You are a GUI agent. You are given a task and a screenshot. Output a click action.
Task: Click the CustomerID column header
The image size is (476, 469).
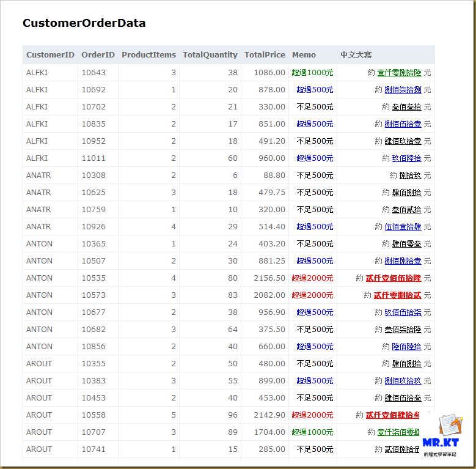click(50, 54)
